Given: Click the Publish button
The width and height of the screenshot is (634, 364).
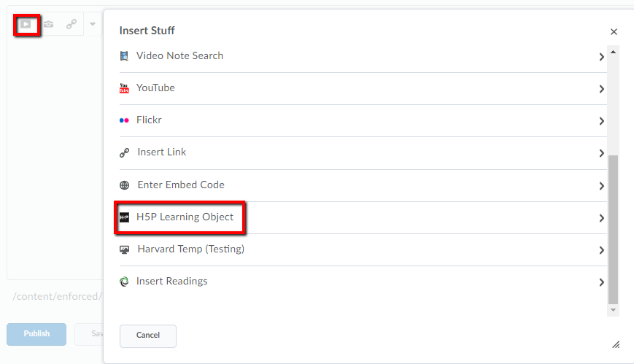Looking at the screenshot, I should [x=36, y=334].
